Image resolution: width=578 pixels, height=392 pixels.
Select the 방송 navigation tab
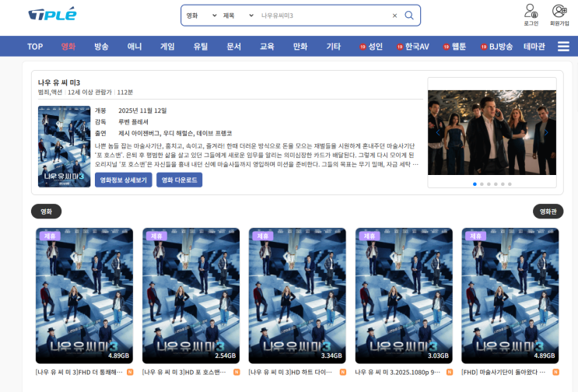point(101,47)
